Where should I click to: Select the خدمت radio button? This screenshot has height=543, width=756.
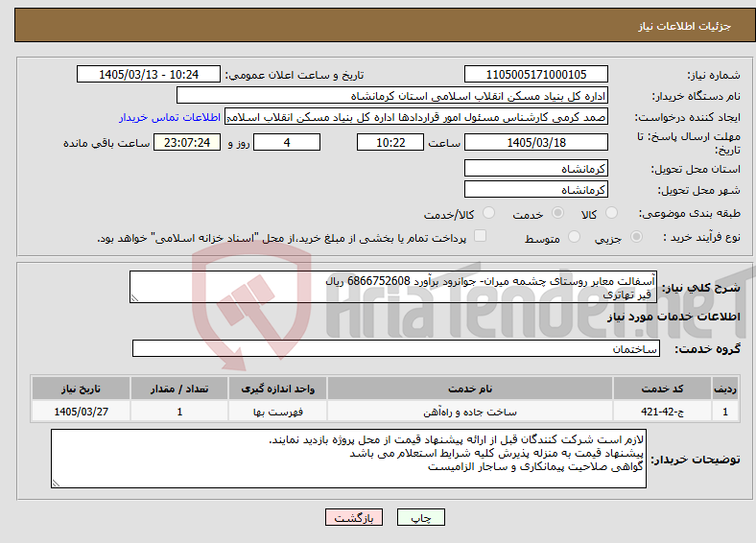(557, 213)
